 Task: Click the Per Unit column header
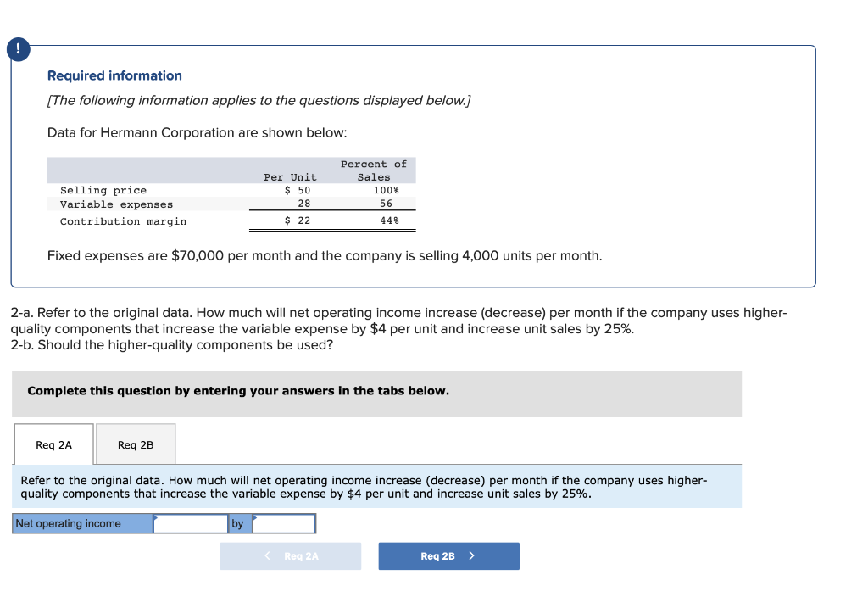click(x=290, y=176)
